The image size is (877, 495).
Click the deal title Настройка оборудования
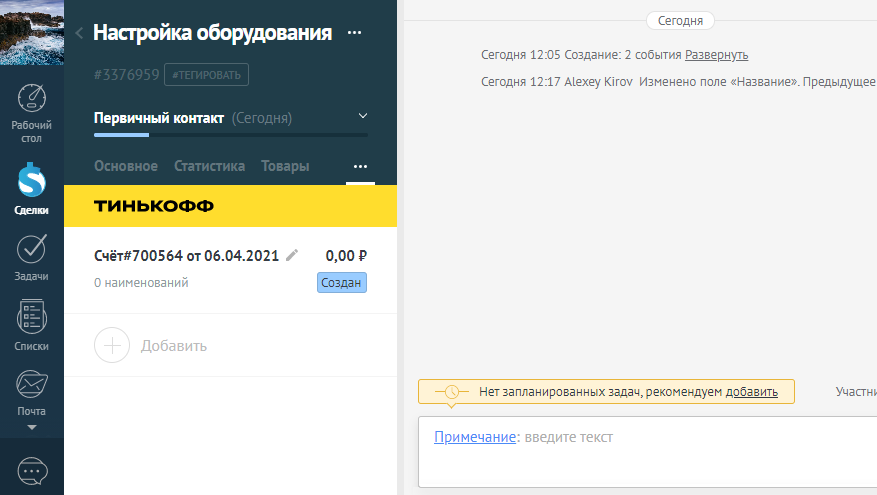213,33
